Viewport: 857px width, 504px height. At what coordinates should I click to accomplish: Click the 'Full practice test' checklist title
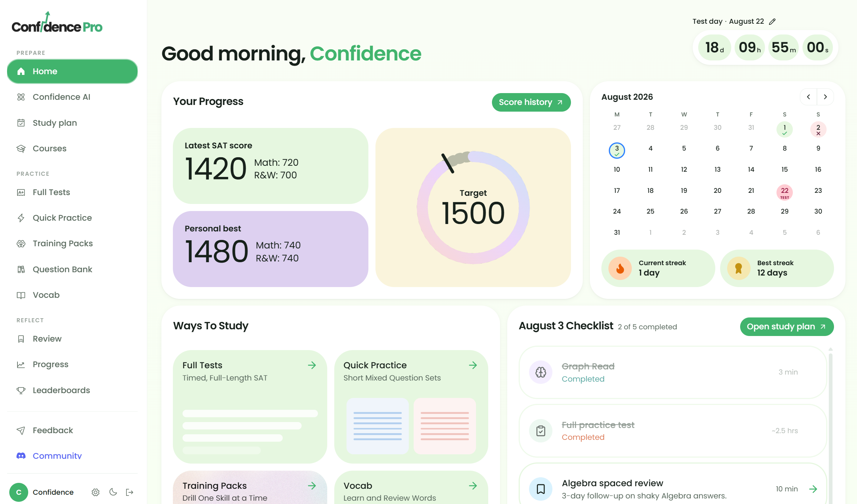(x=598, y=425)
